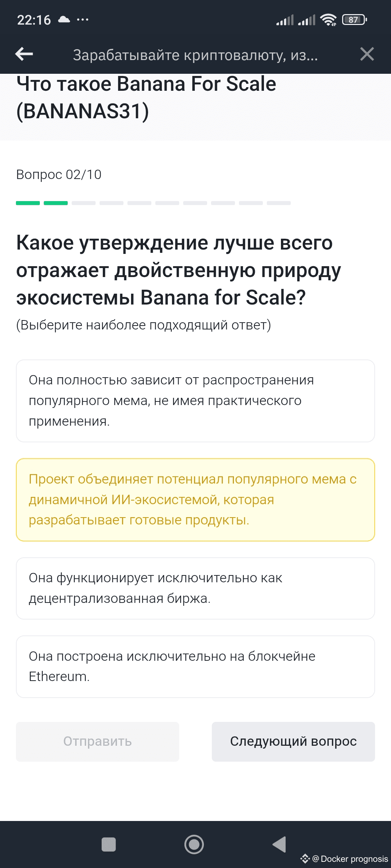
Task: Choose the decentralized exchange answer option
Action: (x=195, y=588)
